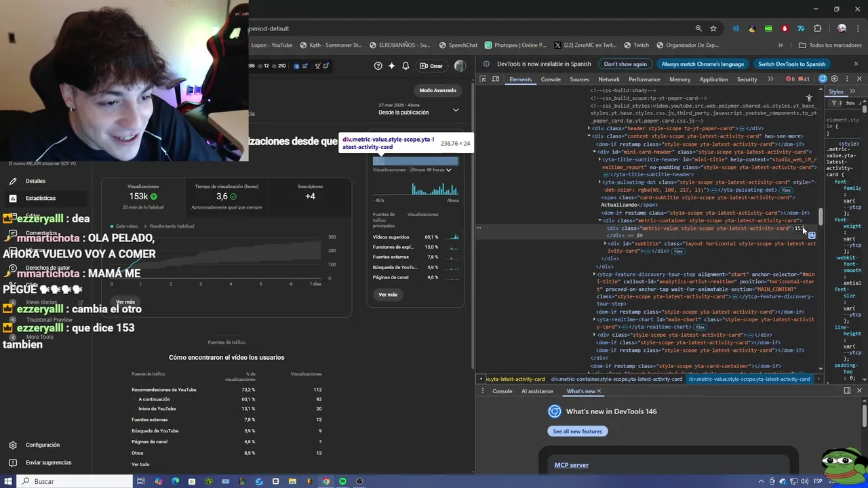Open the MCP server link

point(572,465)
